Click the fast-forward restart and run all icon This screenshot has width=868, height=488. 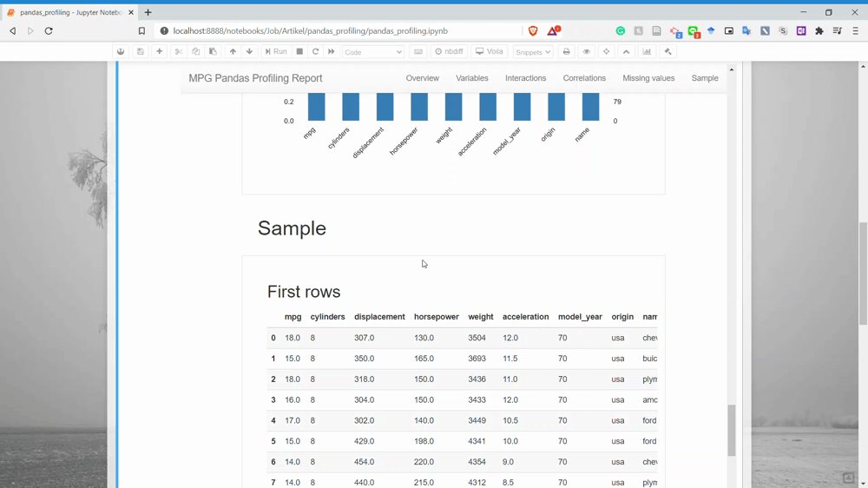pyautogui.click(x=332, y=52)
